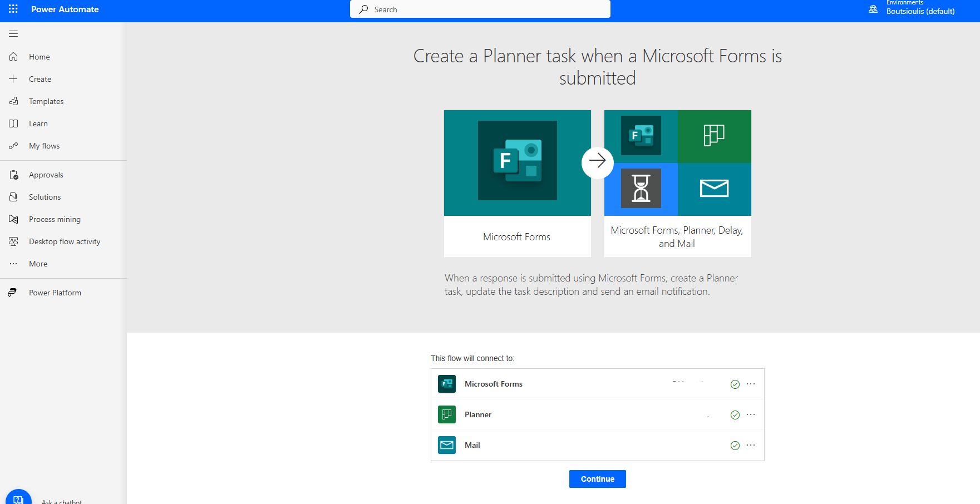Click the Delay hourglass icon
Image resolution: width=980 pixels, height=504 pixels.
pyautogui.click(x=641, y=188)
